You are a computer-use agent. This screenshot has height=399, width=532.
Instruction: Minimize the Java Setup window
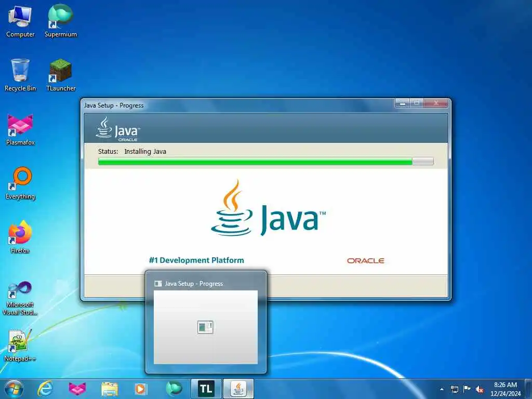[x=403, y=103]
